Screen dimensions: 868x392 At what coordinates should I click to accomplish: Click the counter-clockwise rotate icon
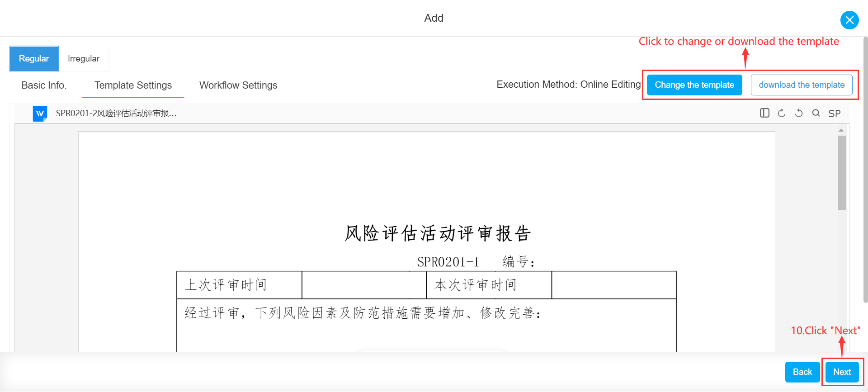[799, 113]
